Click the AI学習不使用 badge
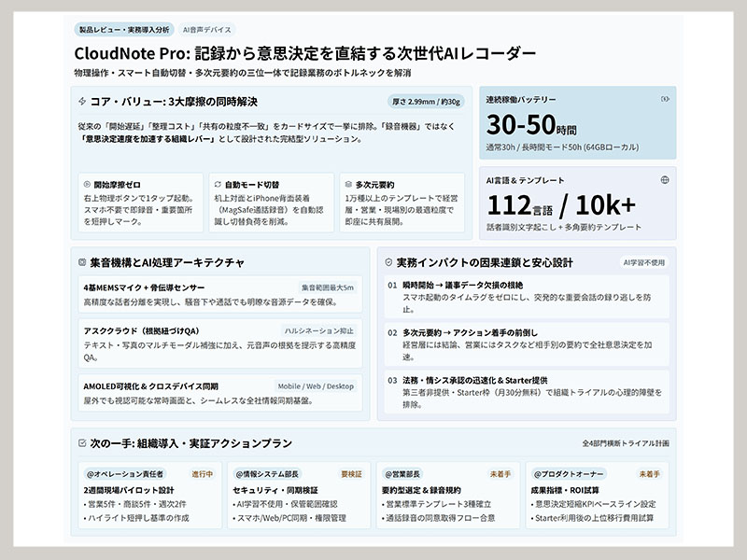Viewport: 747px width, 560px height. tap(644, 262)
